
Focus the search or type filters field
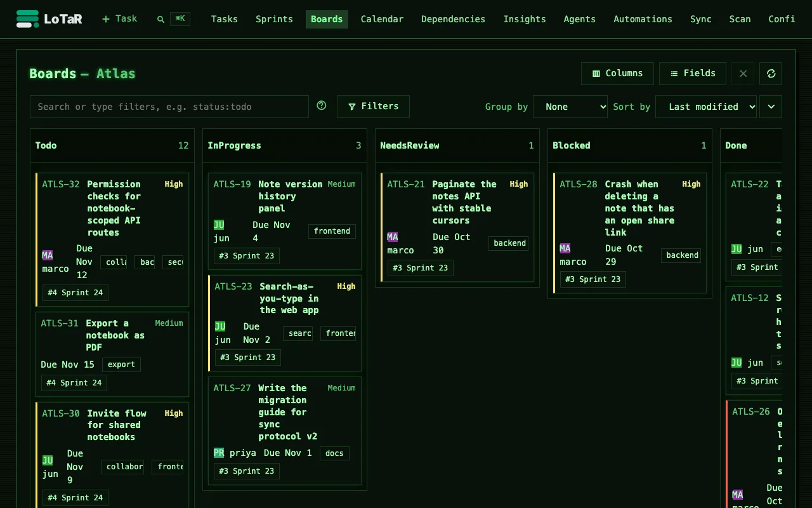(x=169, y=107)
